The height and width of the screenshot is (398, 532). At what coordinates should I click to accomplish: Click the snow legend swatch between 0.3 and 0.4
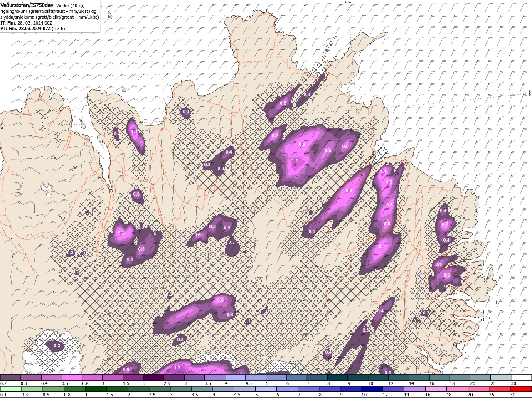point(31,378)
